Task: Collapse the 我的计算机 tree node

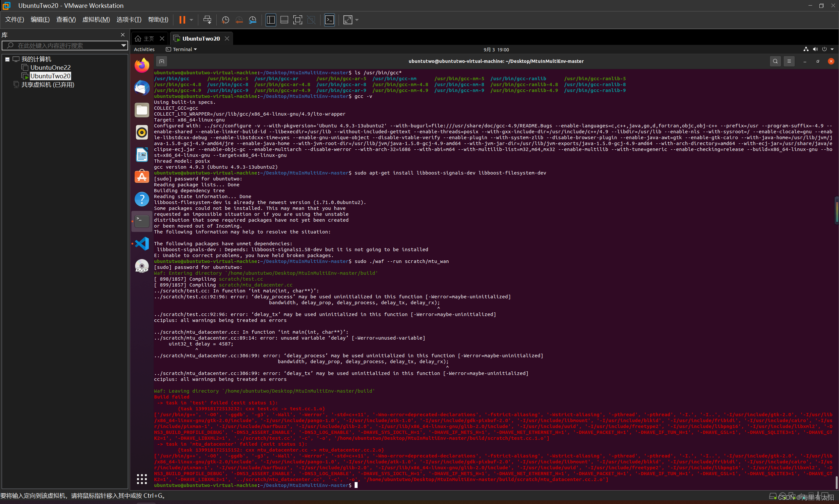Action: click(x=8, y=59)
